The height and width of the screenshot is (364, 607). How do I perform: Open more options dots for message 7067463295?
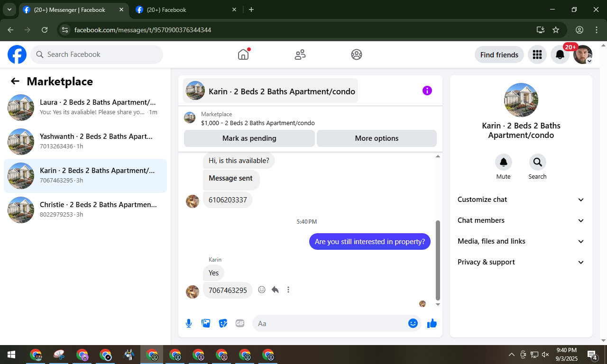click(x=288, y=290)
